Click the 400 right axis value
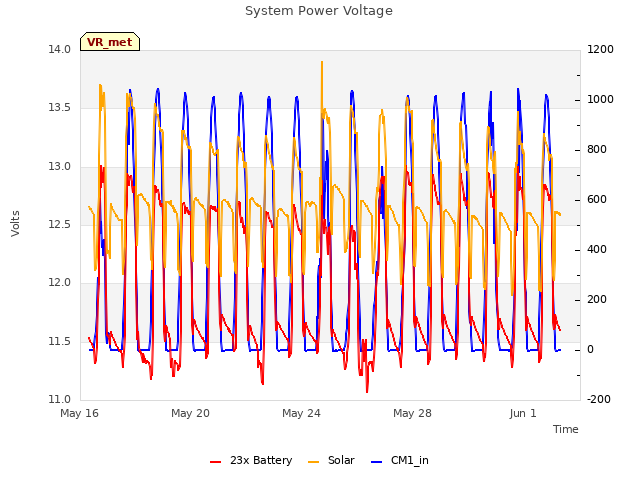This screenshot has height=480, width=640. click(597, 249)
